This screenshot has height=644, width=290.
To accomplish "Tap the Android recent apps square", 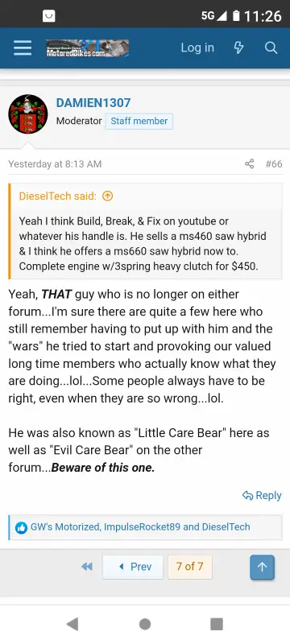I will (x=217, y=624).
